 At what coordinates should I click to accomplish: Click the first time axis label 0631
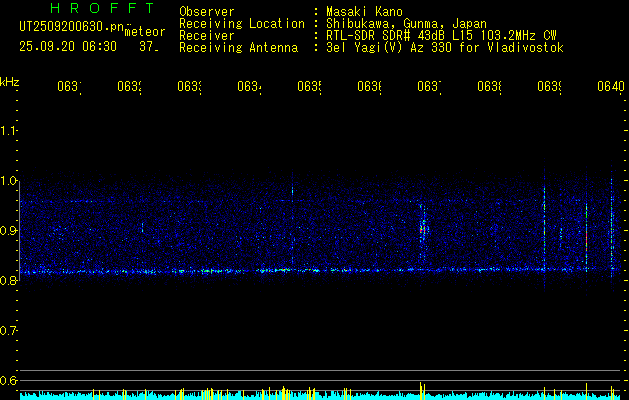point(69,86)
